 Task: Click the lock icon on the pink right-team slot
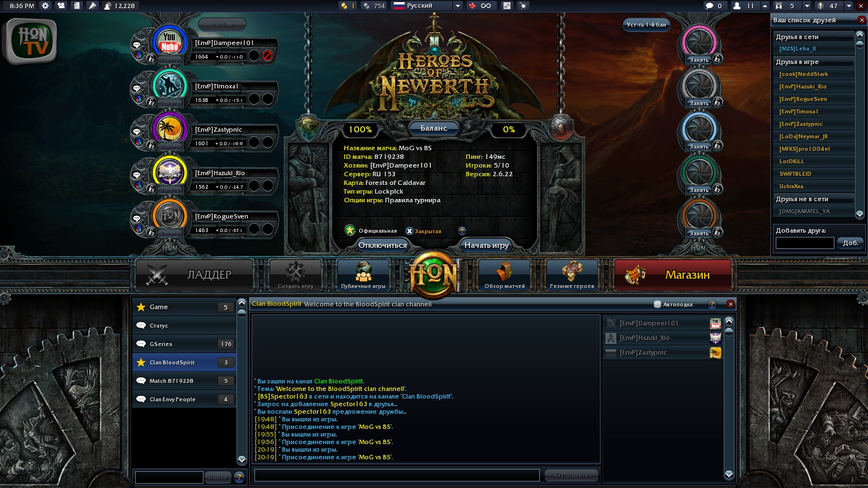click(717, 59)
